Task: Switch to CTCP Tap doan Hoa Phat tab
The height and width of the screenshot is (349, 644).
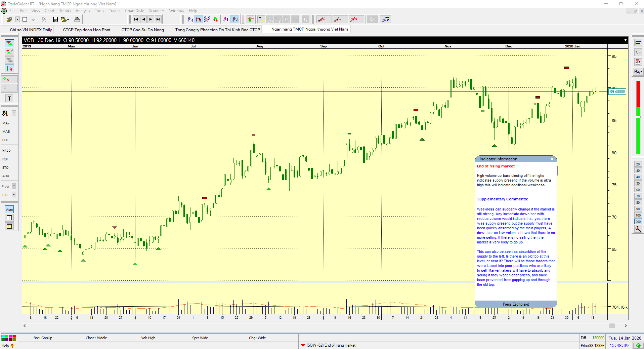Action: [x=87, y=30]
